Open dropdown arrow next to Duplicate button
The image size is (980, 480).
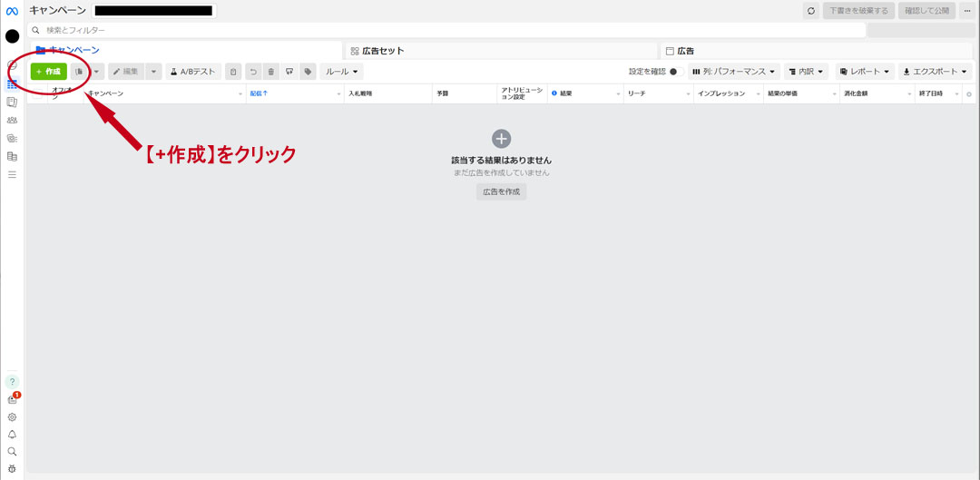click(96, 72)
